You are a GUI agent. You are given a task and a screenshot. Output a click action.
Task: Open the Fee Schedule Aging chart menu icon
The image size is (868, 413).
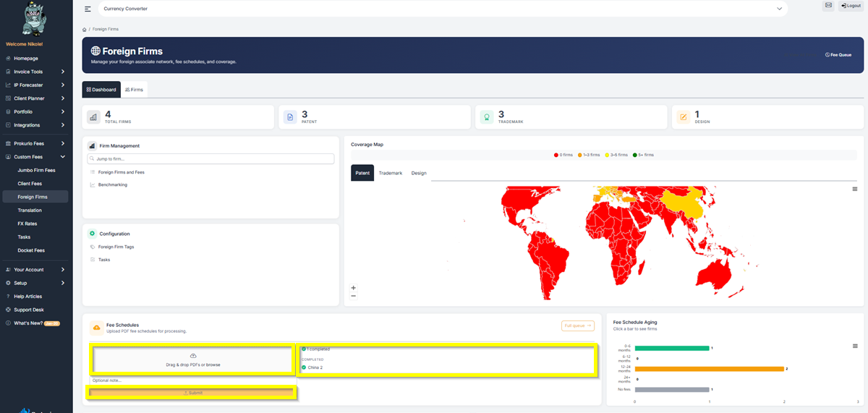click(x=854, y=346)
